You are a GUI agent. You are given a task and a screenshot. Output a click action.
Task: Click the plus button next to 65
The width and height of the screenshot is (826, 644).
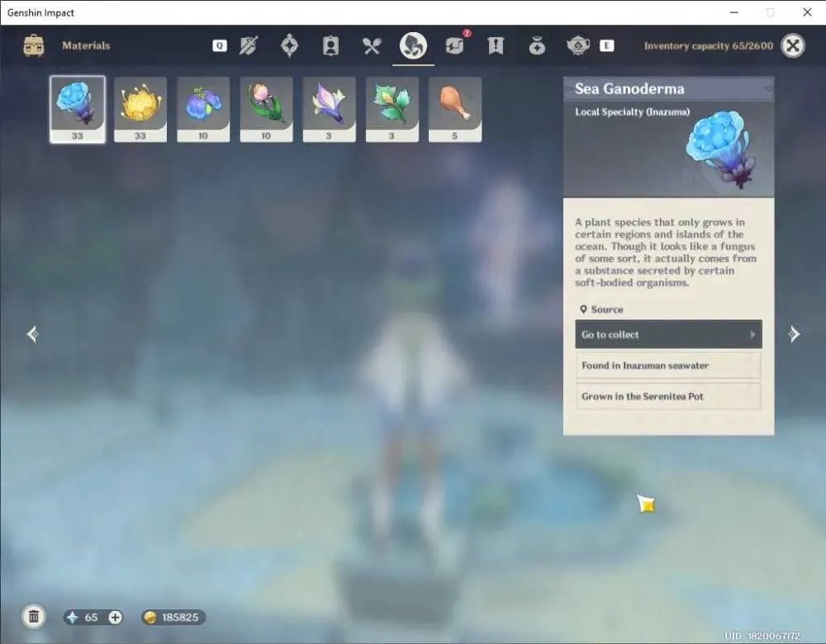click(x=116, y=617)
